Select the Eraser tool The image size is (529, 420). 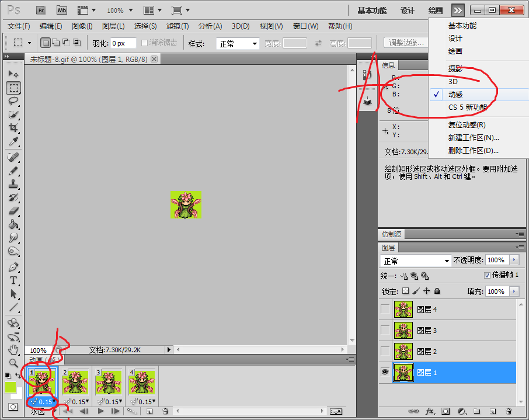13,211
